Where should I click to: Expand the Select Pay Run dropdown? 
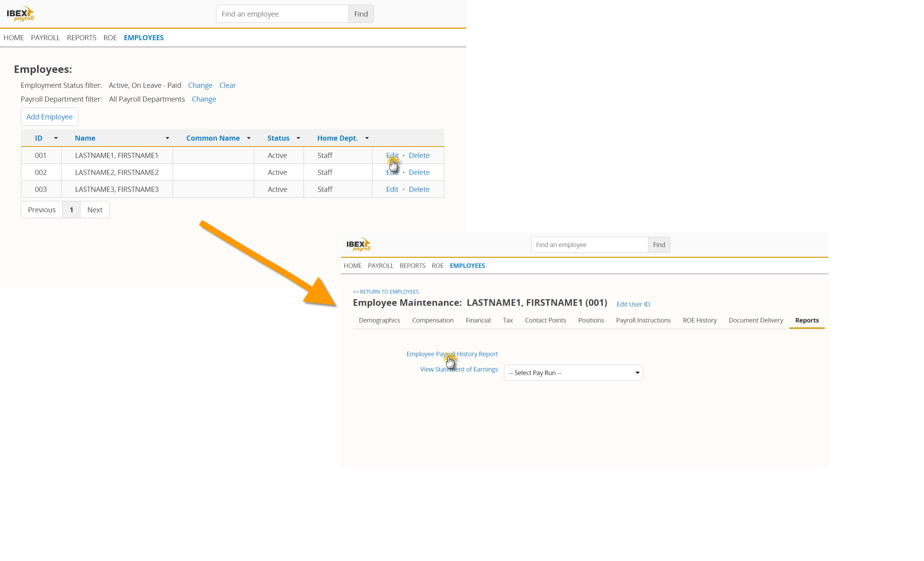(573, 373)
